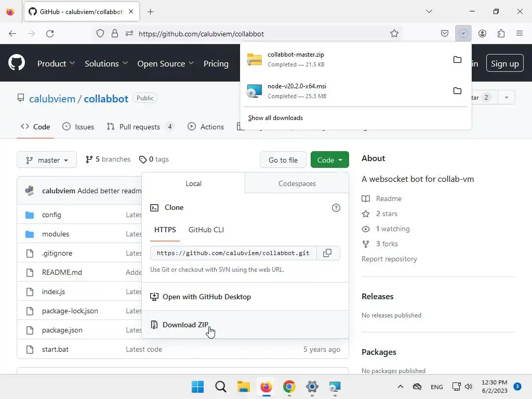
Task: Click the address bar URL
Action: pyautogui.click(x=201, y=34)
